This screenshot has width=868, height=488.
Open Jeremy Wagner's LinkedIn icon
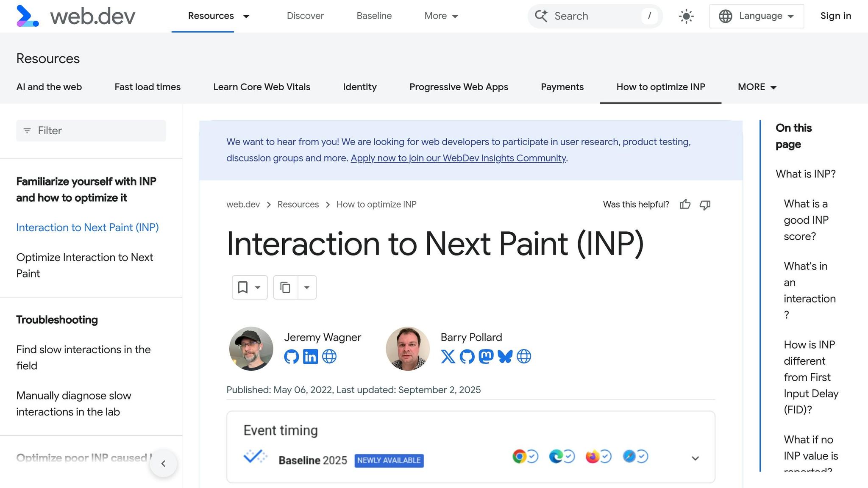(x=310, y=357)
